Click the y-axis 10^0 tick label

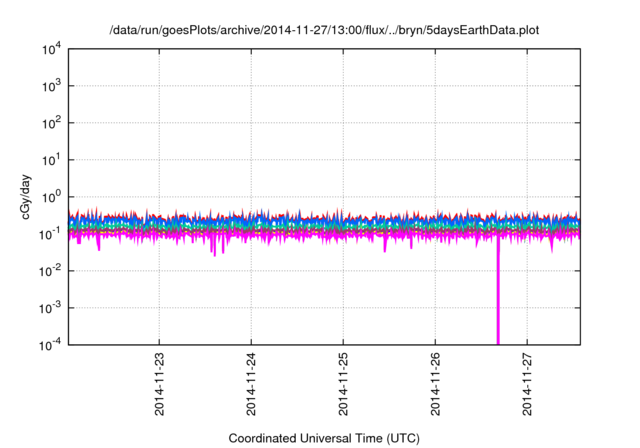tap(52, 197)
